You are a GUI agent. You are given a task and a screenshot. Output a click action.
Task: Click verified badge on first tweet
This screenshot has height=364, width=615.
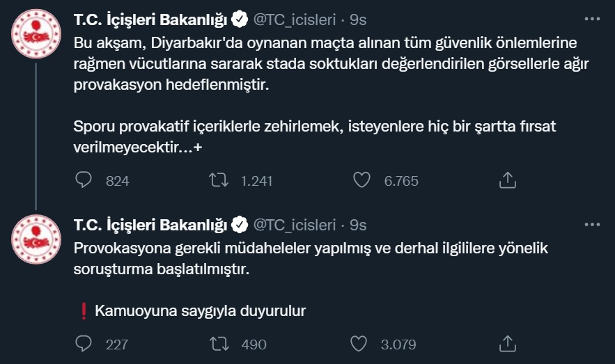(x=240, y=19)
